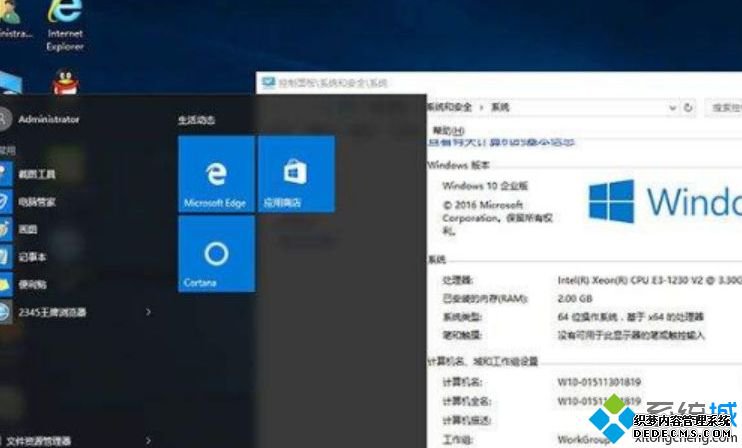Click the Administrator user avatar in Start menu
Viewport: 742px width, 448px height.
click(4, 119)
